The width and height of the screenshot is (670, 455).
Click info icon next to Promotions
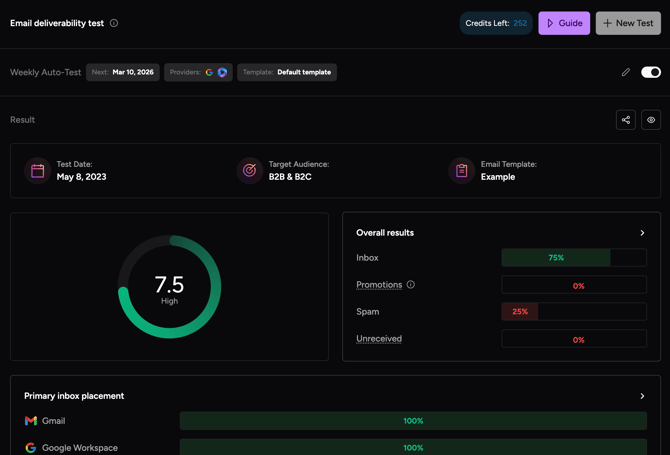411,285
